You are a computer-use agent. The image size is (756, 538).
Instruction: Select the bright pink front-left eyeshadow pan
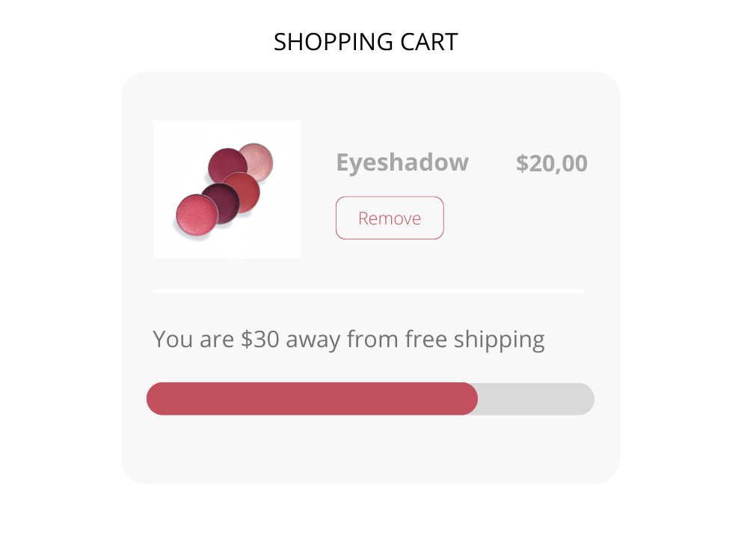point(196,214)
